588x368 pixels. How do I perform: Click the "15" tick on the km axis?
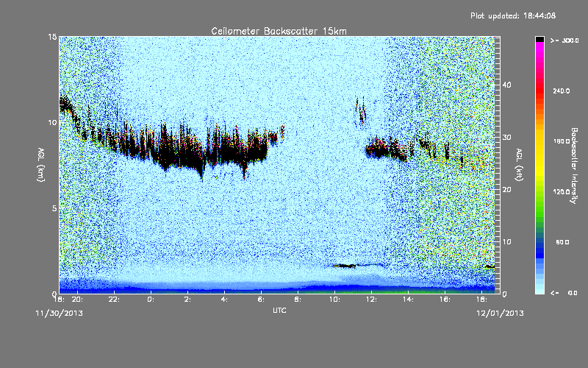52,37
